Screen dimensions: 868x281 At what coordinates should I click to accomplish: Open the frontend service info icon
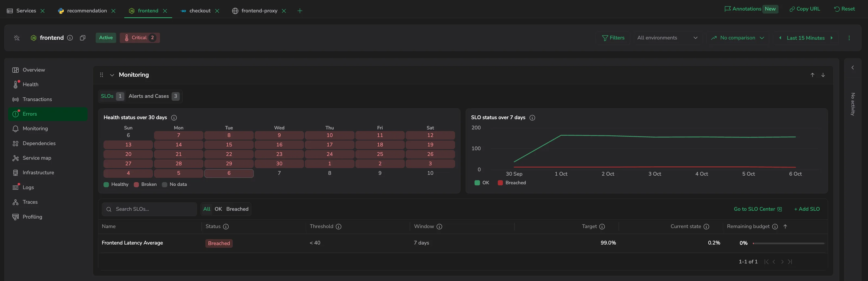pos(70,38)
